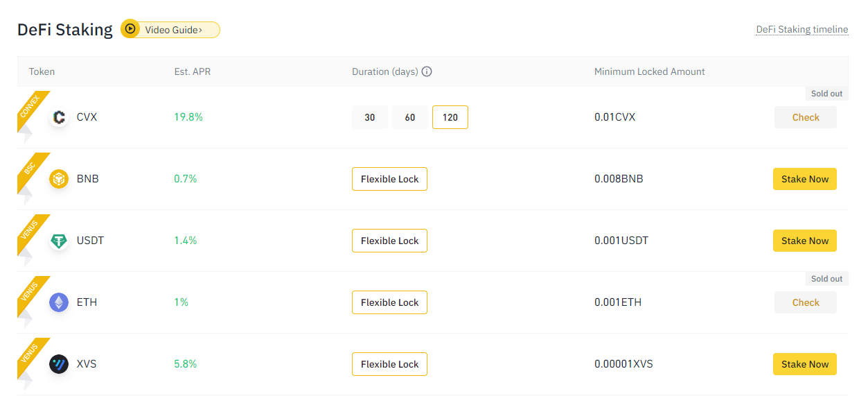Choose Flexible Lock for BNB
Screen dimensions: 868x396
click(x=389, y=179)
